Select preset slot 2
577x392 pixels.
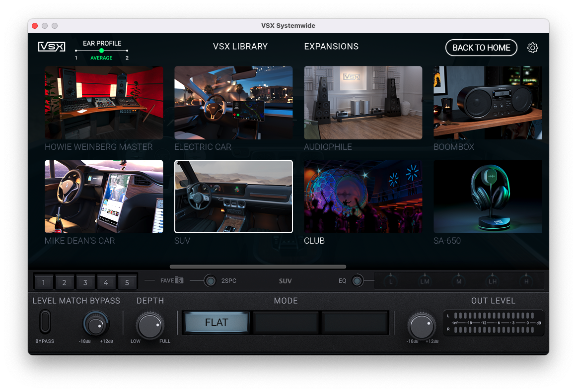tap(64, 282)
